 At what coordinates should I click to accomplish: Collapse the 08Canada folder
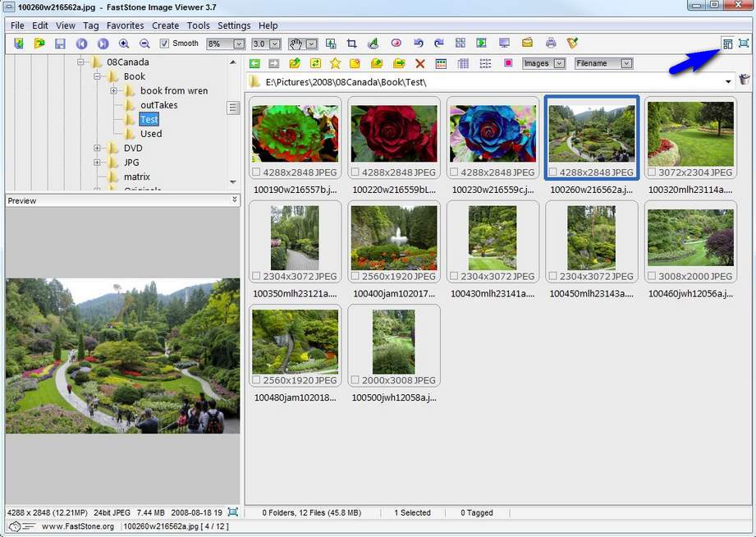point(80,62)
